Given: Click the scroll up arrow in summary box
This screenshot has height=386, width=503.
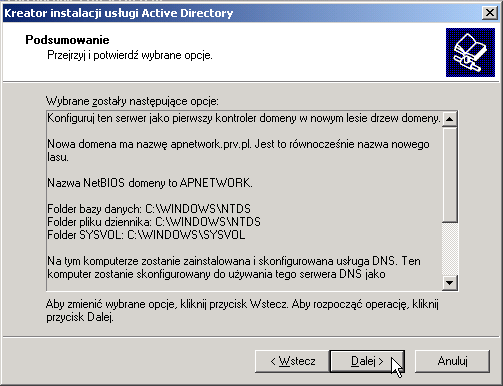Looking at the screenshot, I should tap(449, 119).
